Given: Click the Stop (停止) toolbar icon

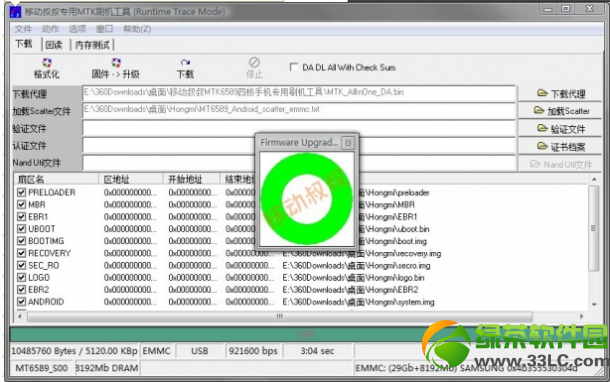Looking at the screenshot, I should coord(254,62).
